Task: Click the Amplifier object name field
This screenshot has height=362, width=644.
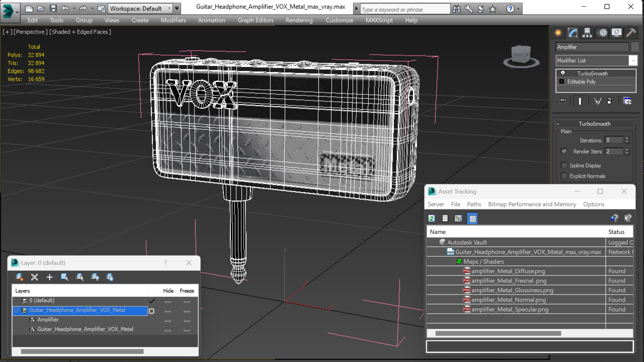Action: 592,47
